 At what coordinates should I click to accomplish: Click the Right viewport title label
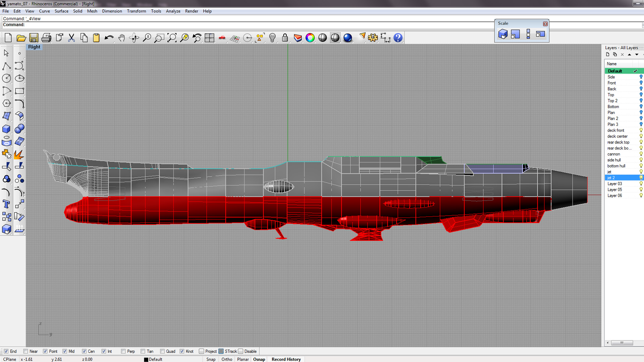(34, 47)
